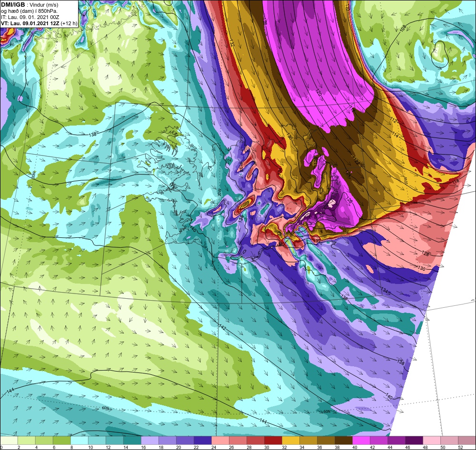Click the lavender swatch between 16 and 18
The width and height of the screenshot is (476, 450).
[150, 440]
